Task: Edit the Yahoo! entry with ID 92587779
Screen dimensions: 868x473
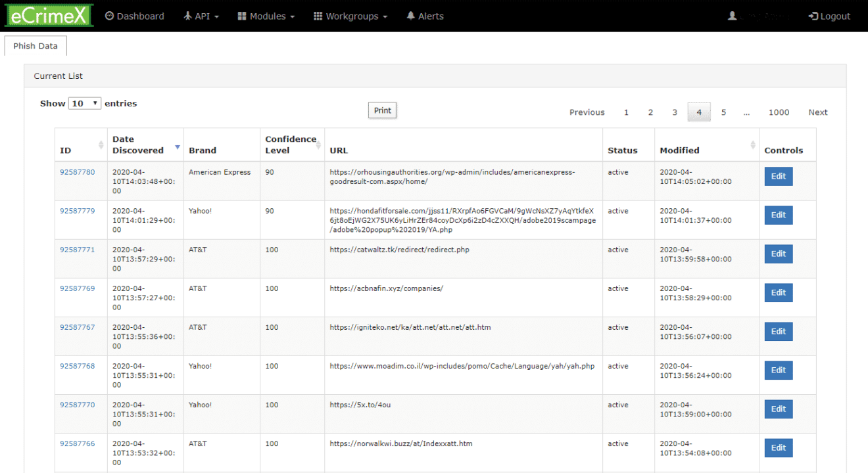Action: pos(778,215)
